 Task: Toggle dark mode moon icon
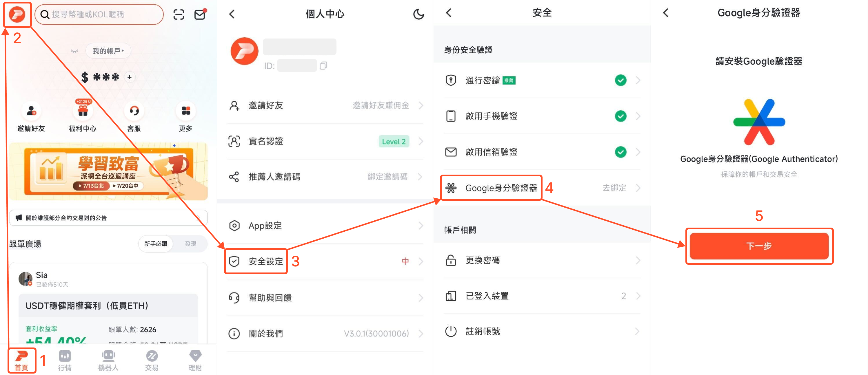pyautogui.click(x=418, y=14)
